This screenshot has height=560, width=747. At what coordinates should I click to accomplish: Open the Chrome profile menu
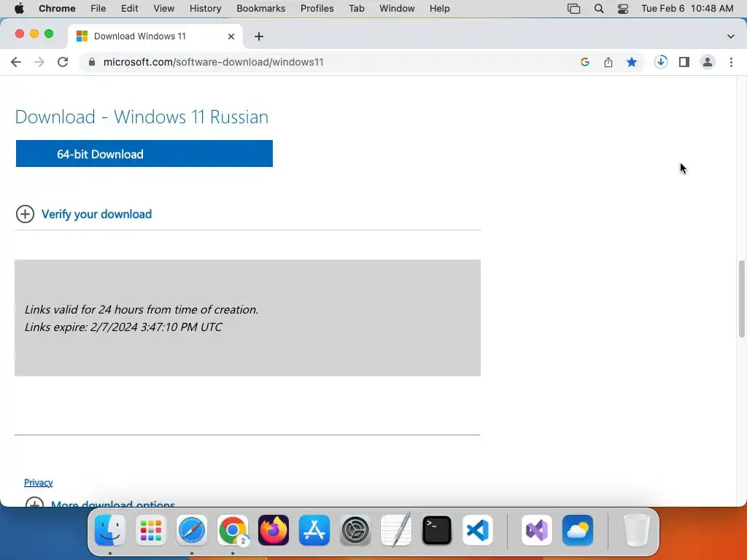click(708, 62)
